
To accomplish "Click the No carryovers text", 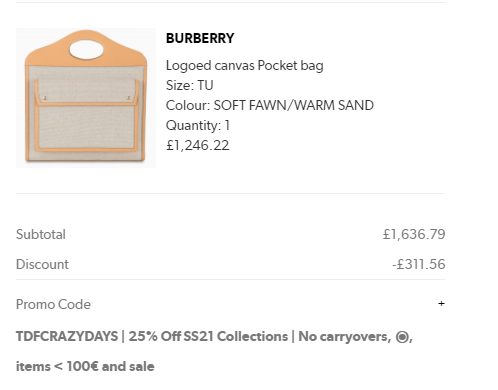I will [x=345, y=337].
